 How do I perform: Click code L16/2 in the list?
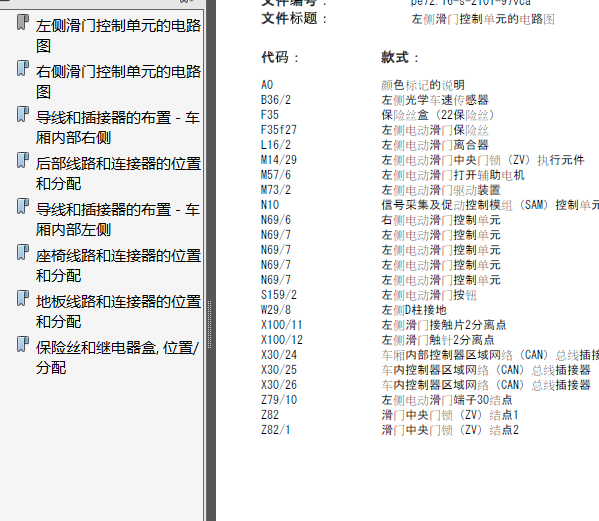point(276,145)
